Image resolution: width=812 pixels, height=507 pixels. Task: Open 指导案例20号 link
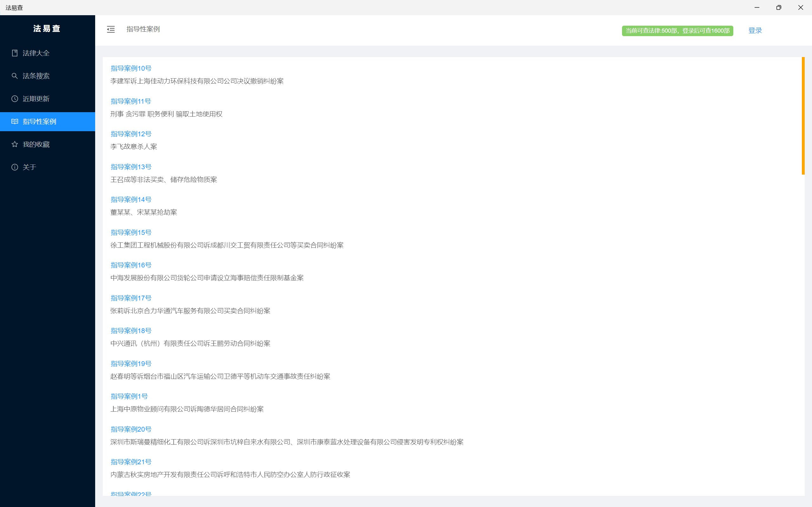pyautogui.click(x=131, y=429)
